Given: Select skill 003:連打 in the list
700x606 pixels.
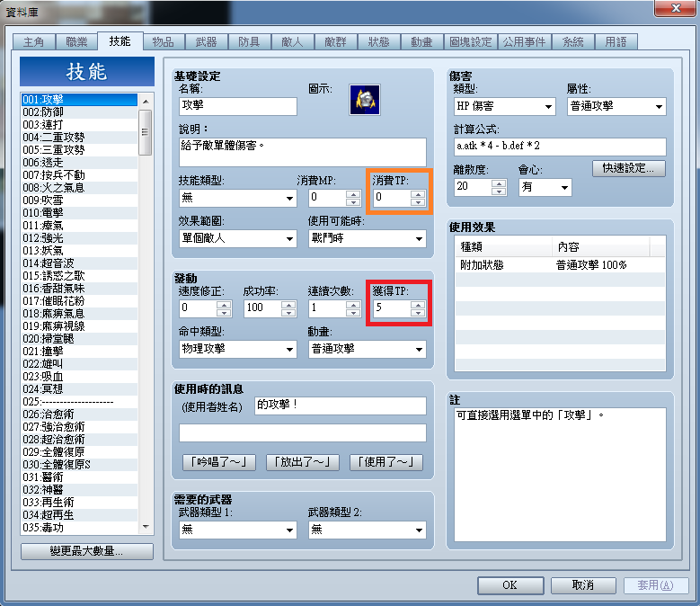Looking at the screenshot, I should (x=79, y=125).
